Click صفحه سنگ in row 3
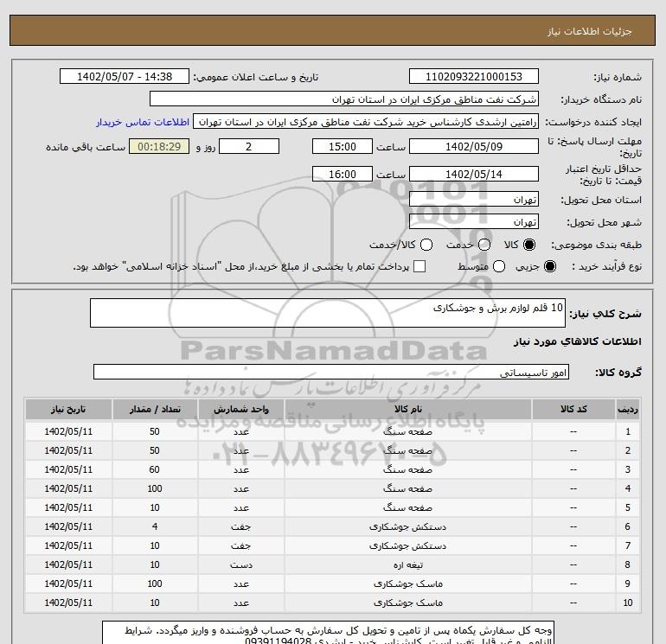The height and width of the screenshot is (644, 666). (407, 469)
